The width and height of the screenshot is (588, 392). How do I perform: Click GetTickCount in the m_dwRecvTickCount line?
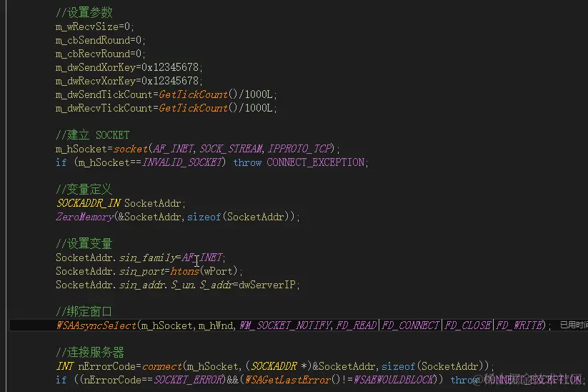[193, 108]
